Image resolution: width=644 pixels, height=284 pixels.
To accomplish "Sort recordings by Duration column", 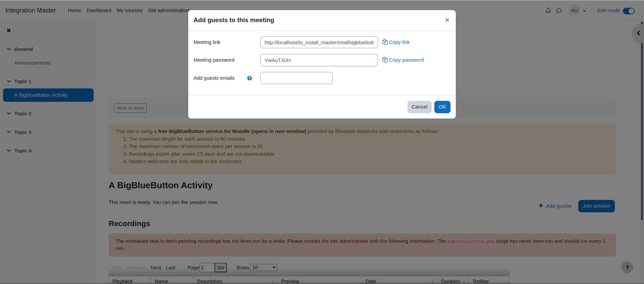I will tap(453, 281).
